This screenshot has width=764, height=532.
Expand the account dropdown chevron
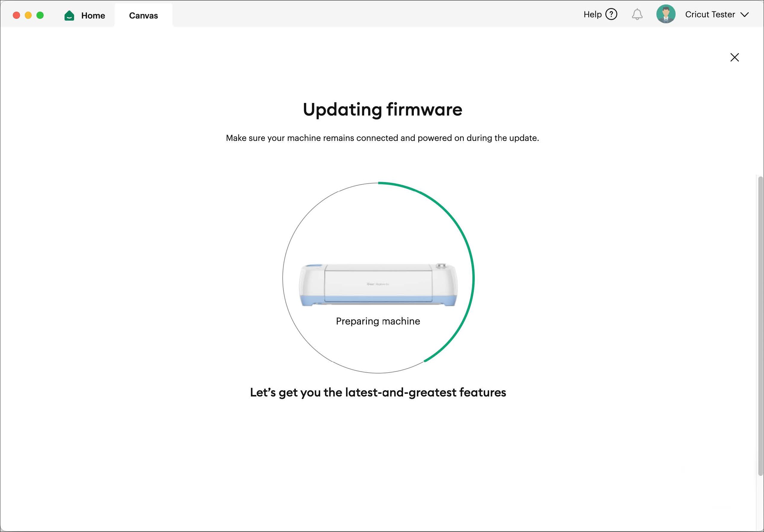(x=745, y=15)
